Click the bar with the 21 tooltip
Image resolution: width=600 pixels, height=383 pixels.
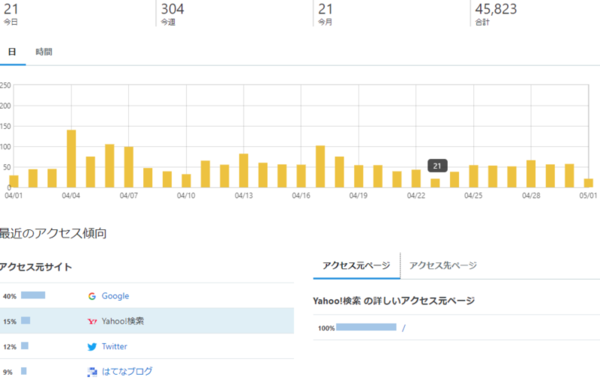coord(435,183)
